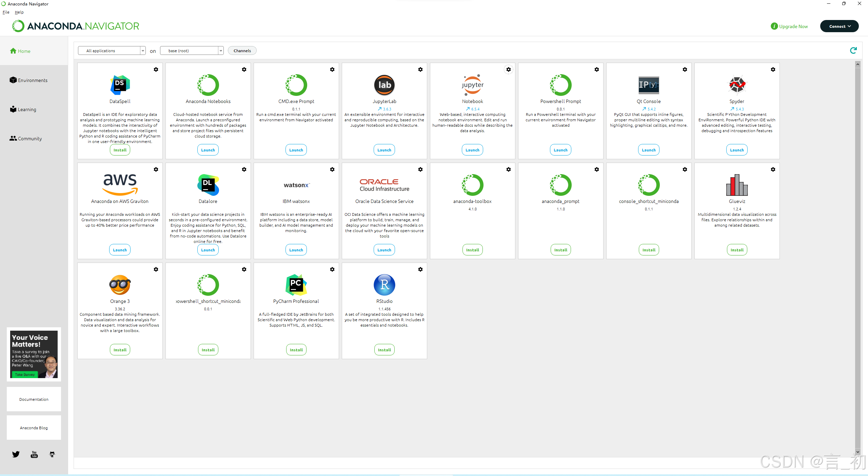
Task: Click the vertical scrollbar down arrow
Action: click(857, 452)
